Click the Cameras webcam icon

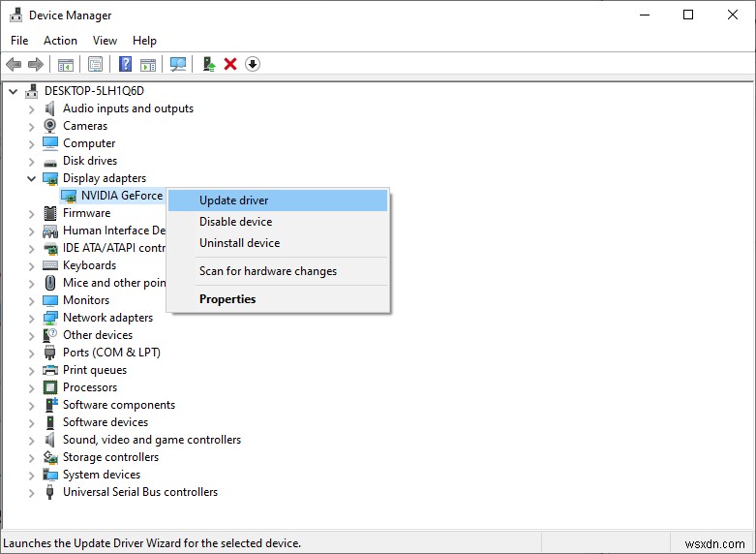[x=50, y=126]
